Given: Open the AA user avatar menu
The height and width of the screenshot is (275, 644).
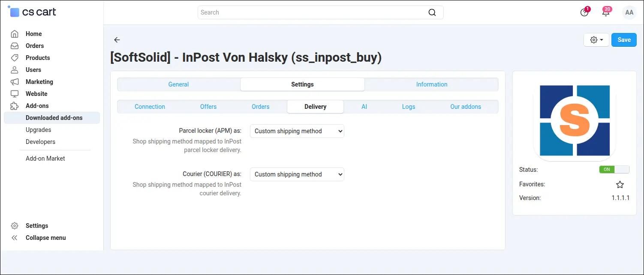Looking at the screenshot, I should [x=629, y=12].
